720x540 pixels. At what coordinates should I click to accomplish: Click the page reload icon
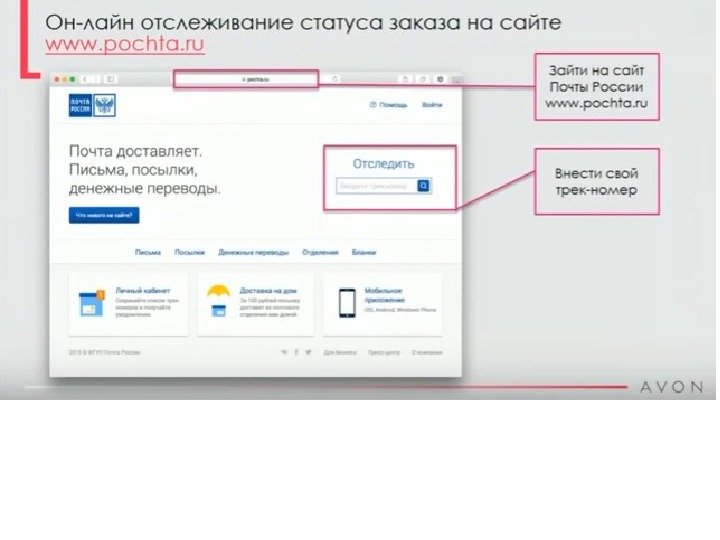pyautogui.click(x=335, y=79)
